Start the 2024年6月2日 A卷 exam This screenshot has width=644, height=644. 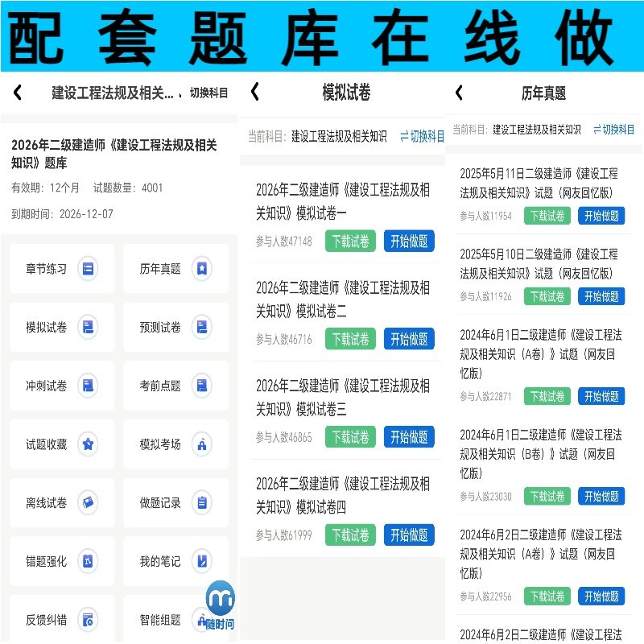601,597
